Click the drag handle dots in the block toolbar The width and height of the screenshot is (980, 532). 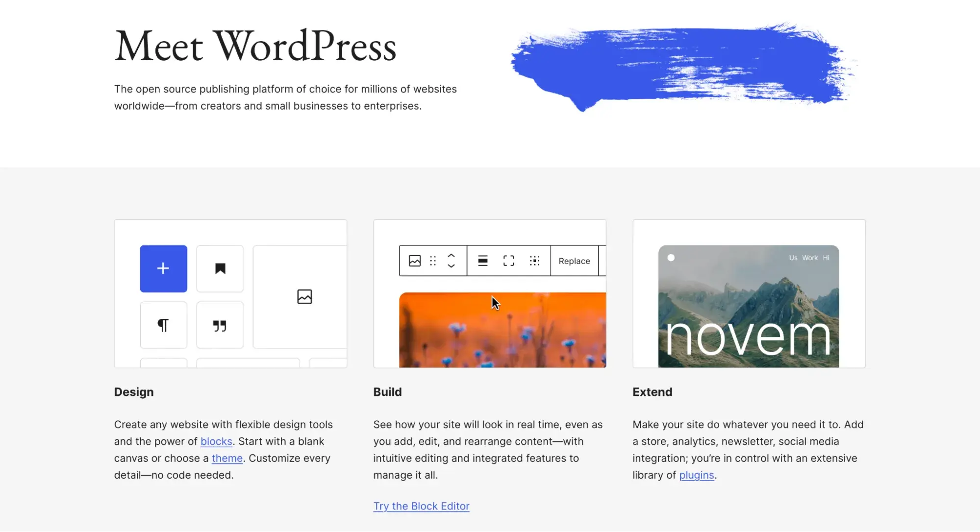pos(432,261)
